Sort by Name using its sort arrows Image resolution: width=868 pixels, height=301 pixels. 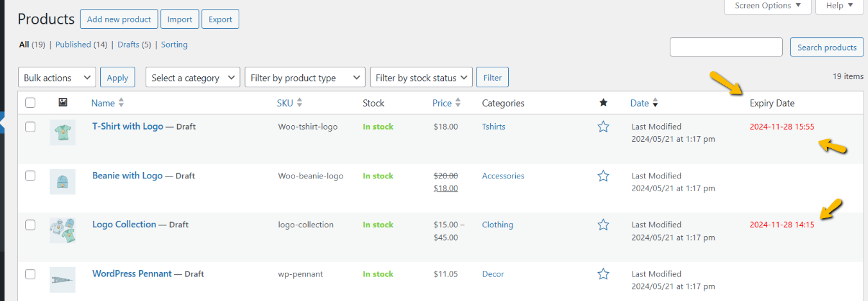click(x=121, y=103)
